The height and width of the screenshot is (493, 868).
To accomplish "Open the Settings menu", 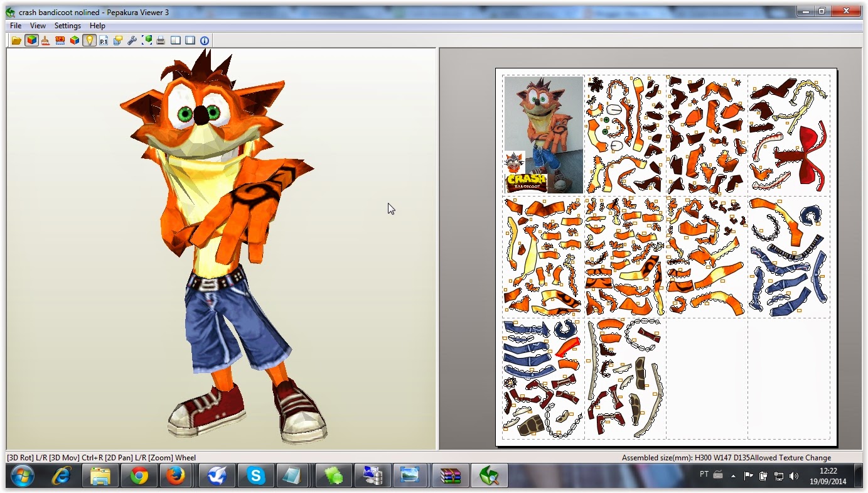I will click(67, 26).
